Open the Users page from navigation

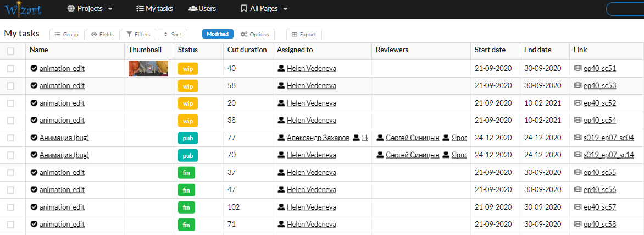(x=202, y=9)
